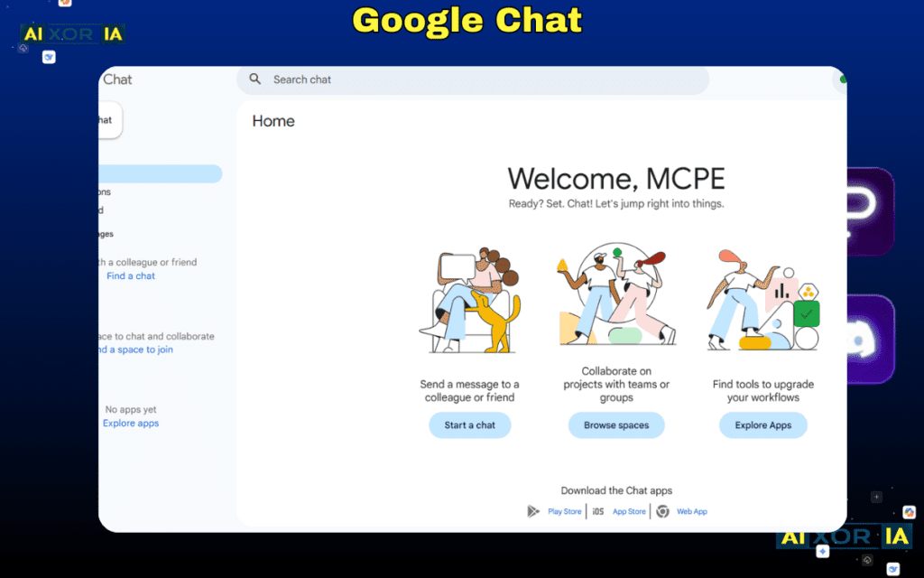Click the Browse spaces button

(x=616, y=425)
